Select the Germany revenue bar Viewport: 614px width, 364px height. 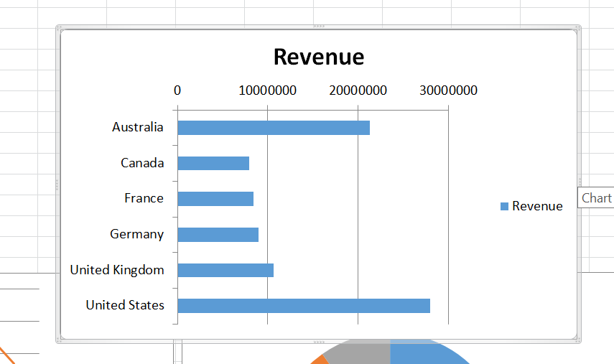218,235
